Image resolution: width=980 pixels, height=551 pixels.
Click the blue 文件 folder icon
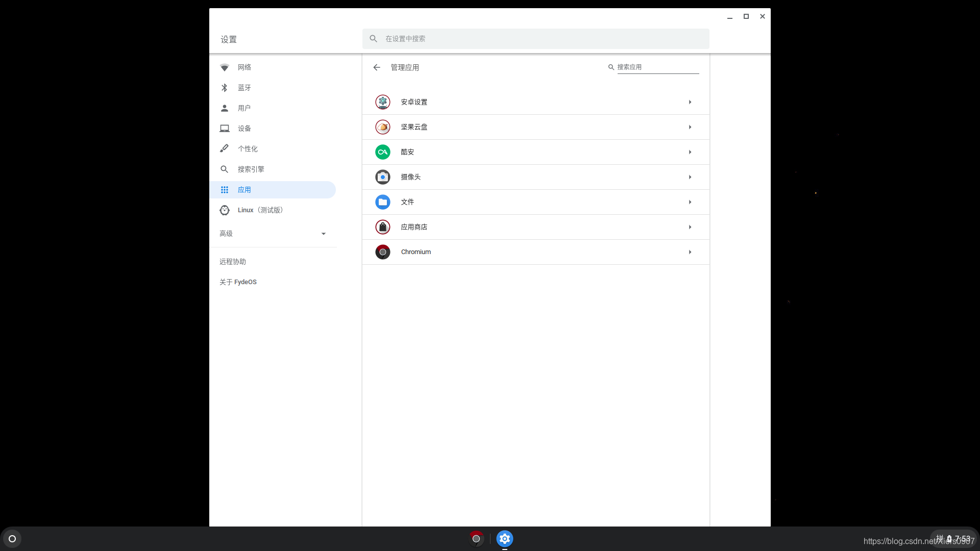click(x=382, y=202)
